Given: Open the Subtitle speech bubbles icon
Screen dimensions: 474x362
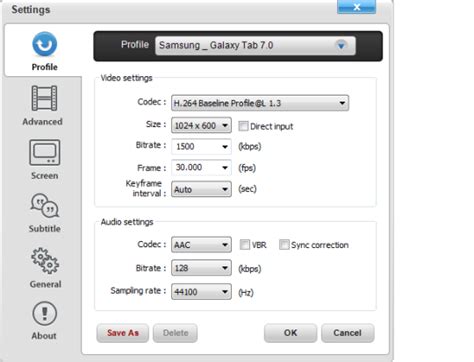Looking at the screenshot, I should (x=45, y=206).
